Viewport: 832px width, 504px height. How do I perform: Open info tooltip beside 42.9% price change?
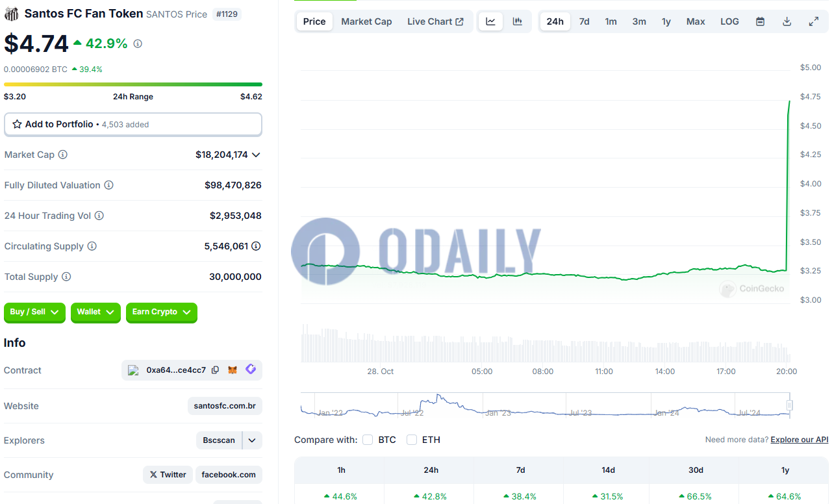[x=138, y=44]
